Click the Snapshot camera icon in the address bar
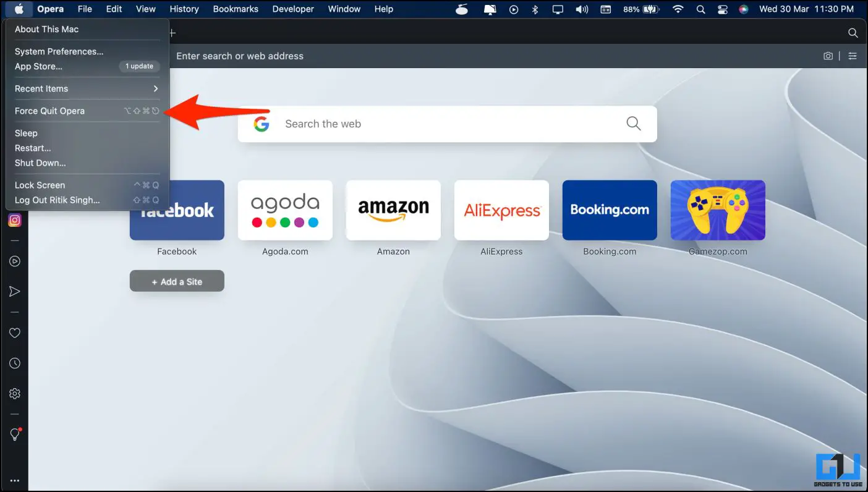The width and height of the screenshot is (868, 492). click(828, 56)
